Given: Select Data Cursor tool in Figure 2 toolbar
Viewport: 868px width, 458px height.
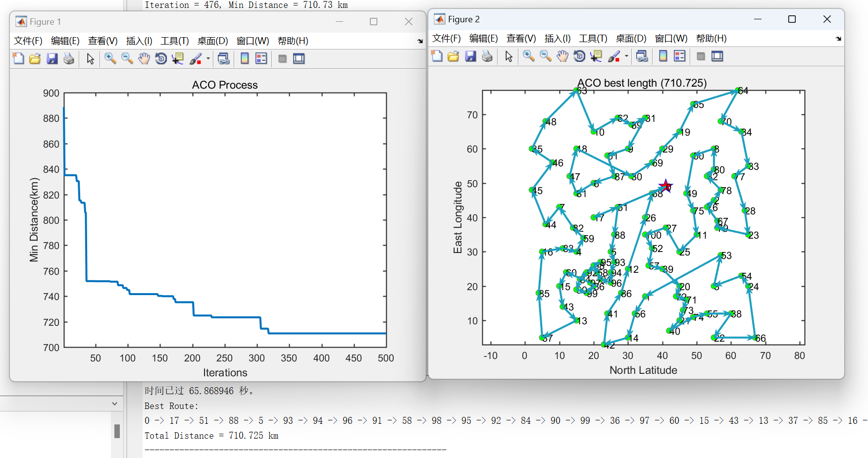Looking at the screenshot, I should [596, 56].
